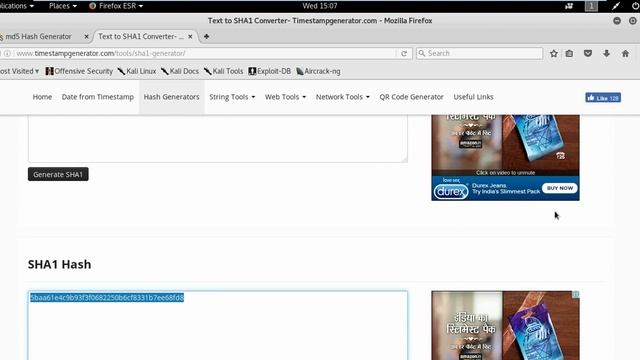Switch to the md5 Hash Generator tab
640x360 pixels.
[x=38, y=36]
